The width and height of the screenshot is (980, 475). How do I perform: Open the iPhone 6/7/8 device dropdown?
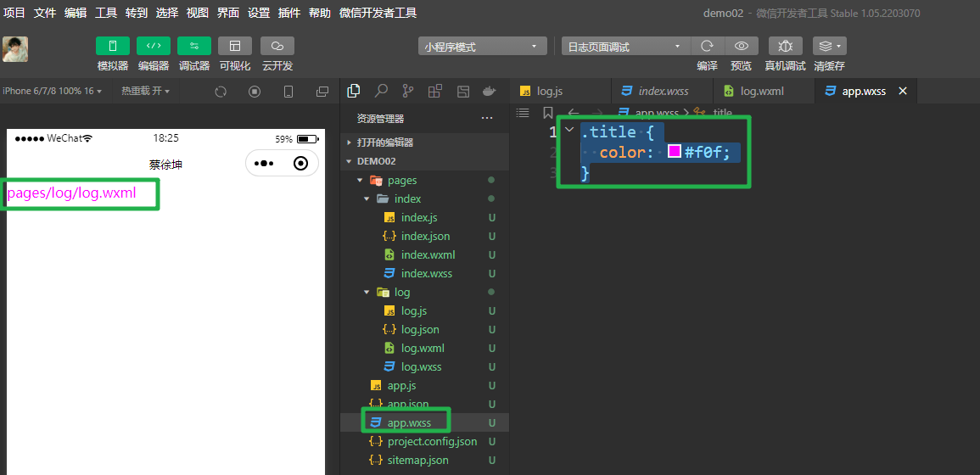(x=53, y=92)
